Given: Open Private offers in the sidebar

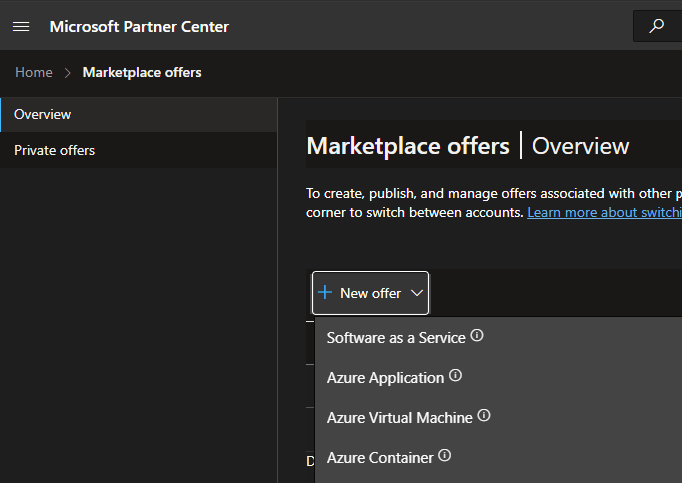Looking at the screenshot, I should [139, 150].
